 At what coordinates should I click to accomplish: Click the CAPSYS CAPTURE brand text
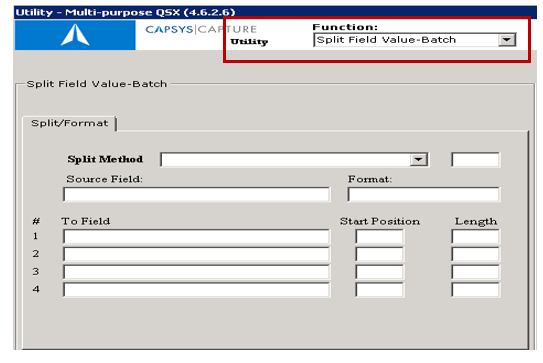tap(201, 29)
